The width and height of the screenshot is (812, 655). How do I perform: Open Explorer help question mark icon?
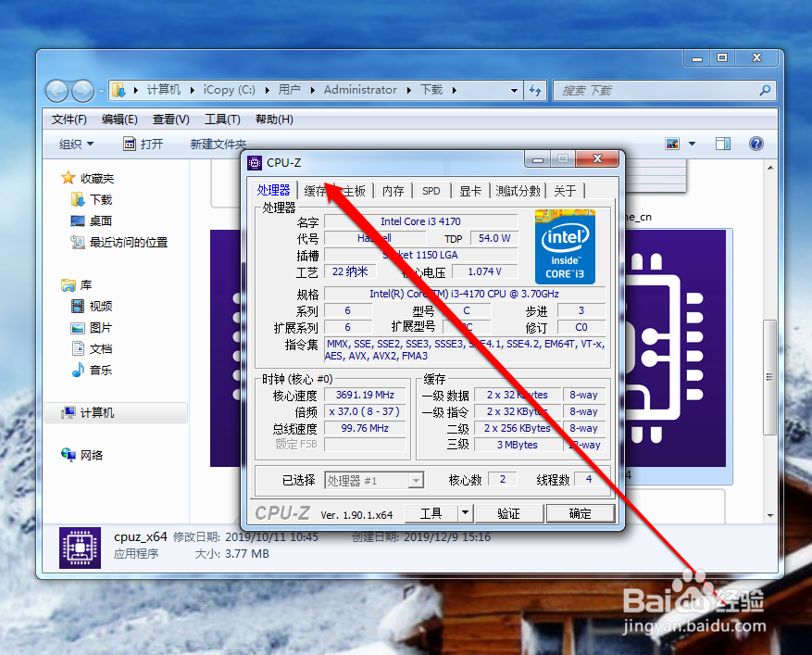tap(756, 144)
